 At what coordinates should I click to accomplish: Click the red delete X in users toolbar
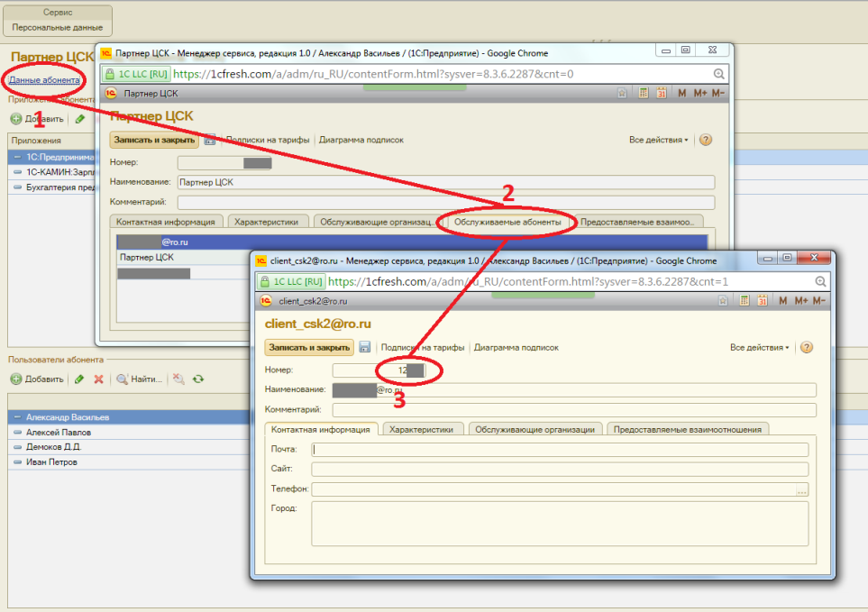[x=98, y=379]
